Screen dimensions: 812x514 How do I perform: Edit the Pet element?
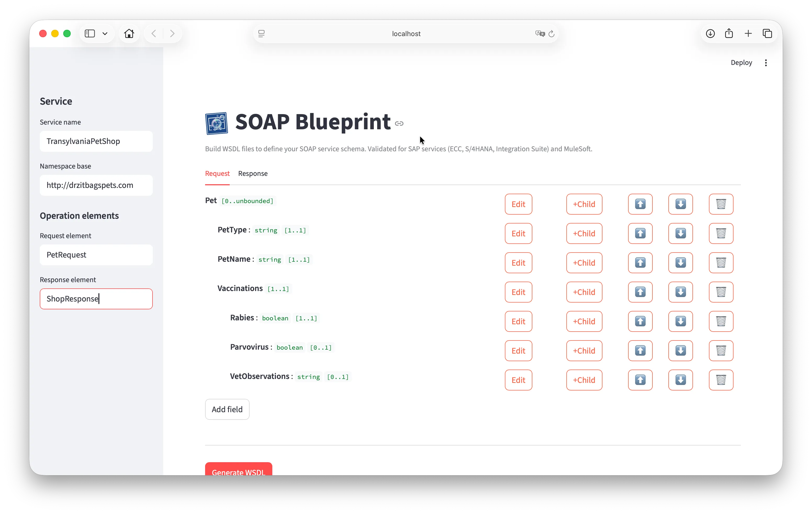(518, 204)
